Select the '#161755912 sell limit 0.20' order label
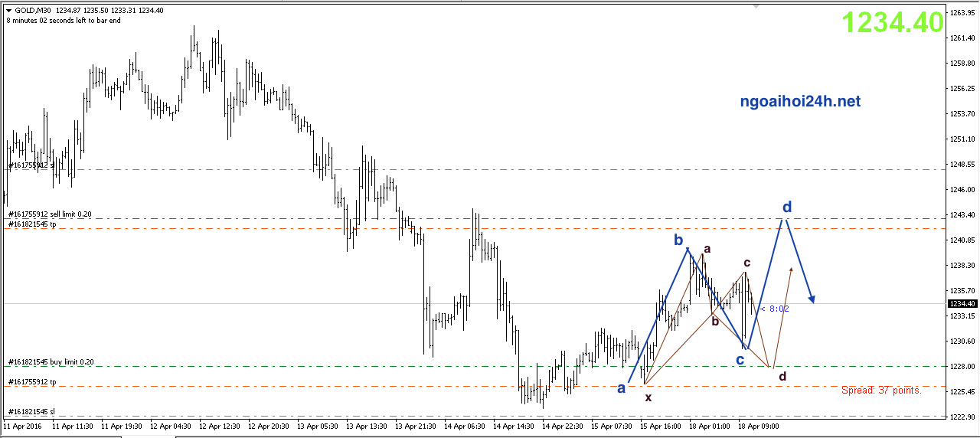Image resolution: width=980 pixels, height=438 pixels. pos(50,214)
